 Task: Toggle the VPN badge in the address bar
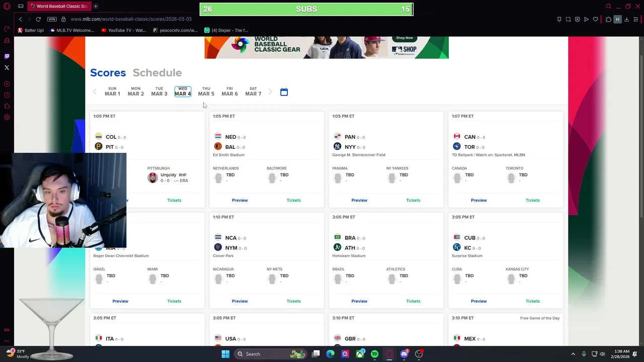[x=52, y=19]
